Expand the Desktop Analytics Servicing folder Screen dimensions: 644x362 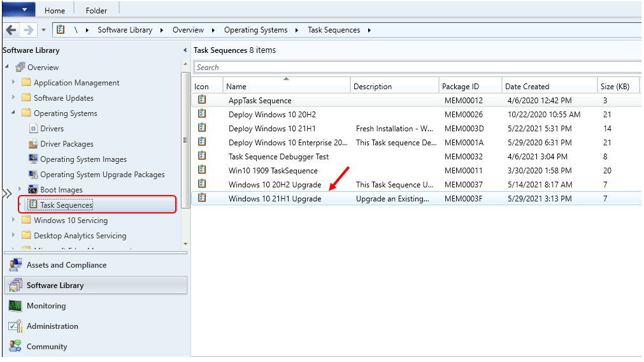click(x=13, y=235)
